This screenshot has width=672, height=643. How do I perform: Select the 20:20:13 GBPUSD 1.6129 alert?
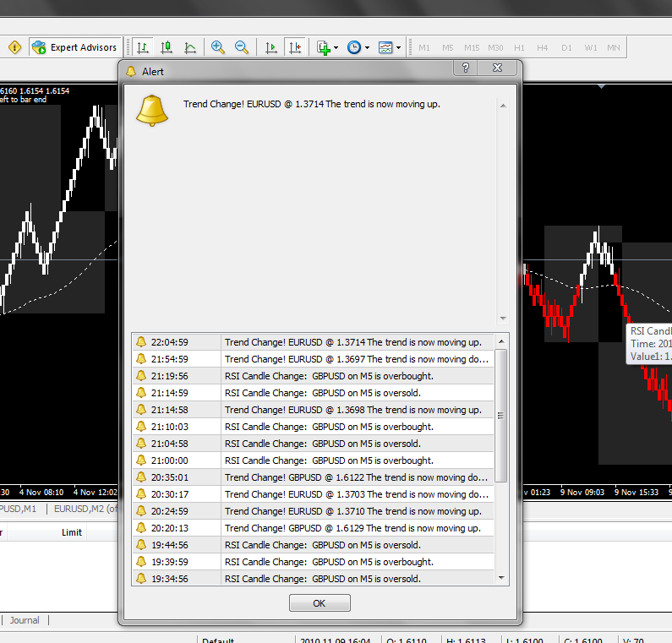pos(313,528)
